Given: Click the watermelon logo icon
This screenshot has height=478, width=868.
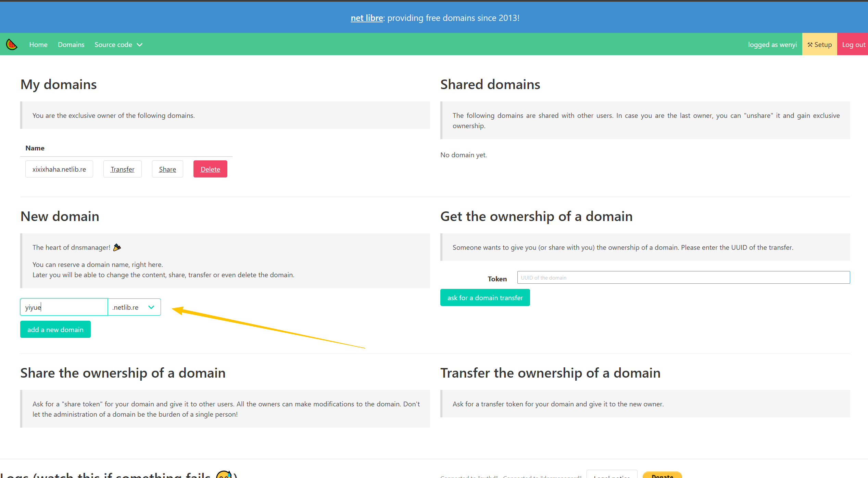Looking at the screenshot, I should [x=12, y=45].
